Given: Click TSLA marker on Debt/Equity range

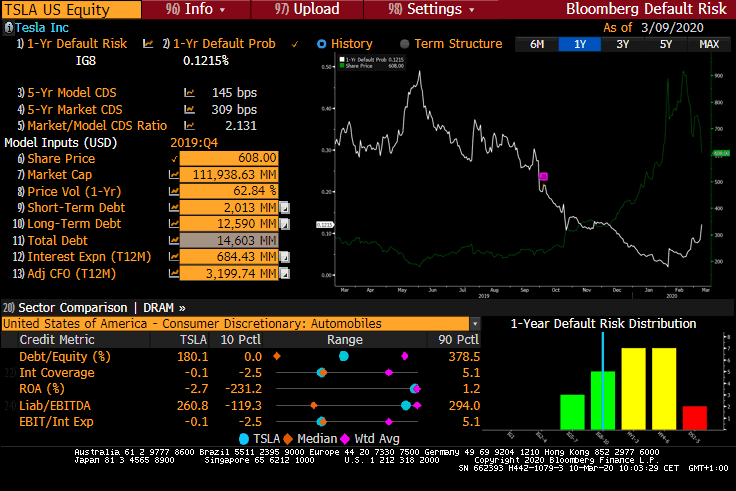Looking at the screenshot, I should point(344,356).
